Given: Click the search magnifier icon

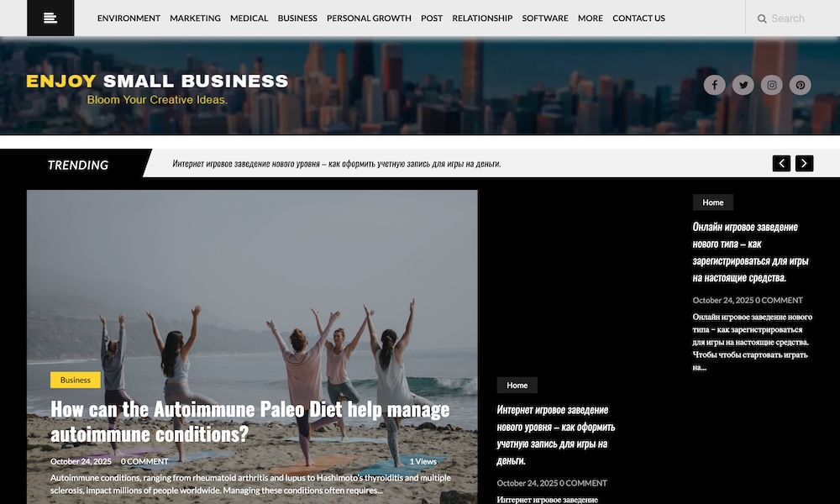Looking at the screenshot, I should [x=761, y=18].
